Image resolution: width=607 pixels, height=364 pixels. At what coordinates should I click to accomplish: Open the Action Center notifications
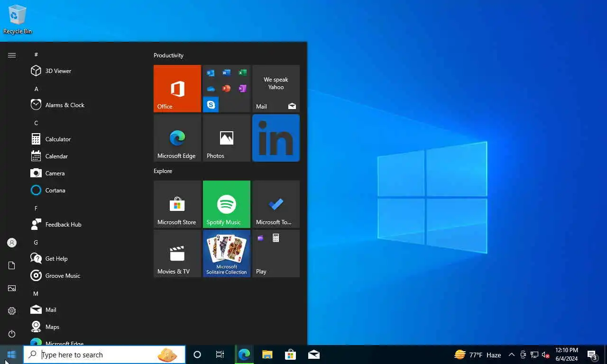click(592, 355)
